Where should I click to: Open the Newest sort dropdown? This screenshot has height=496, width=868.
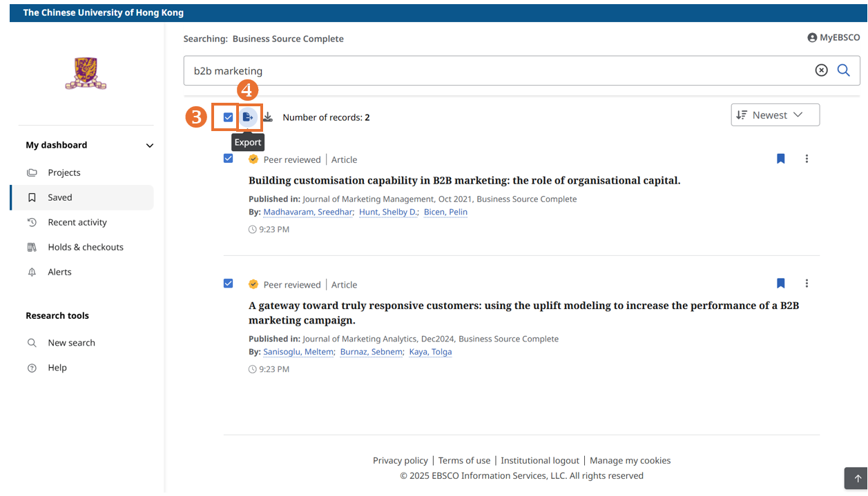pyautogui.click(x=775, y=115)
